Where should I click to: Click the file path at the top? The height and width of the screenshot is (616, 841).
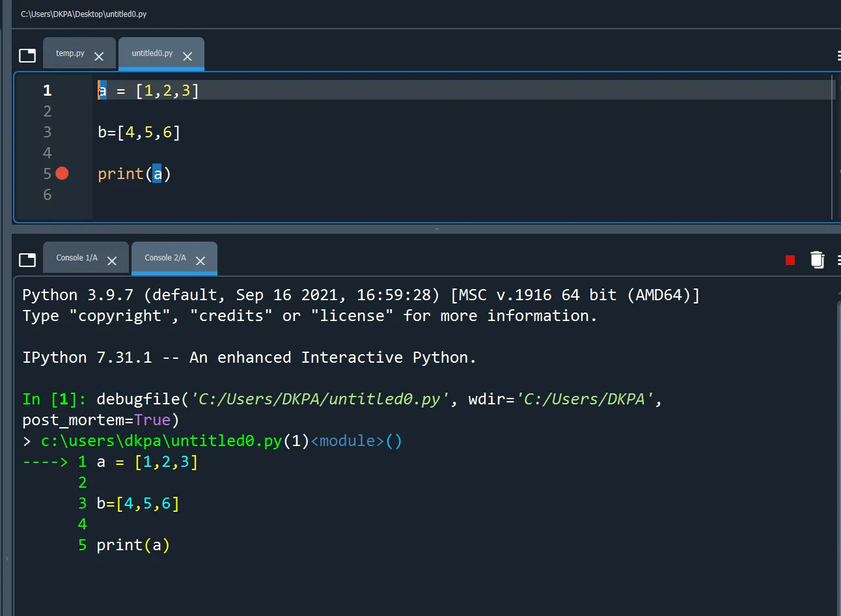coord(83,14)
